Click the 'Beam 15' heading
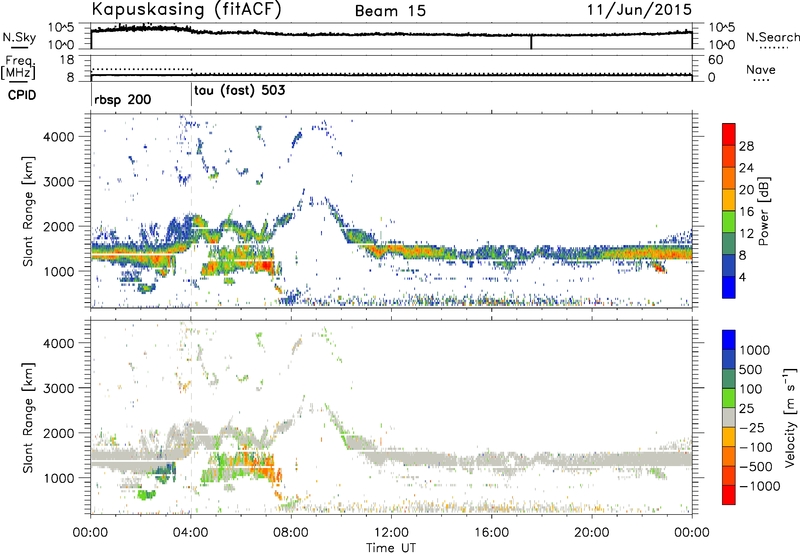800x554 pixels. click(390, 11)
